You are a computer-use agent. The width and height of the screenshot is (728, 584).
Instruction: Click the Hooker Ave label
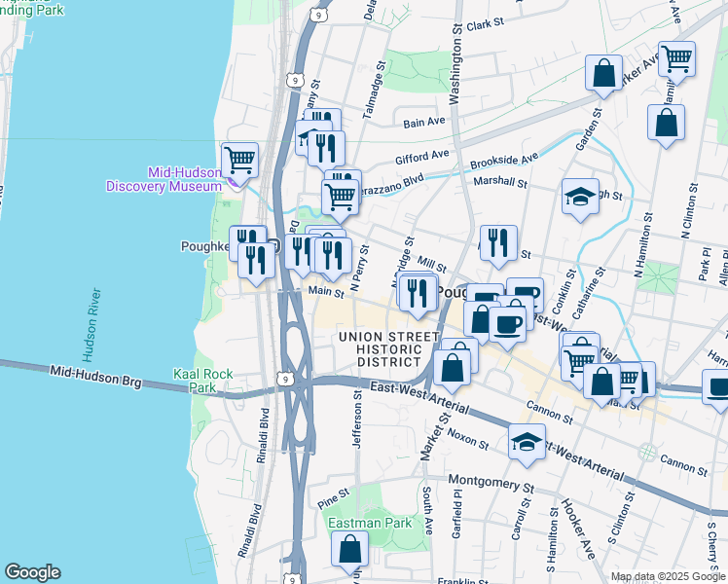[x=578, y=529]
